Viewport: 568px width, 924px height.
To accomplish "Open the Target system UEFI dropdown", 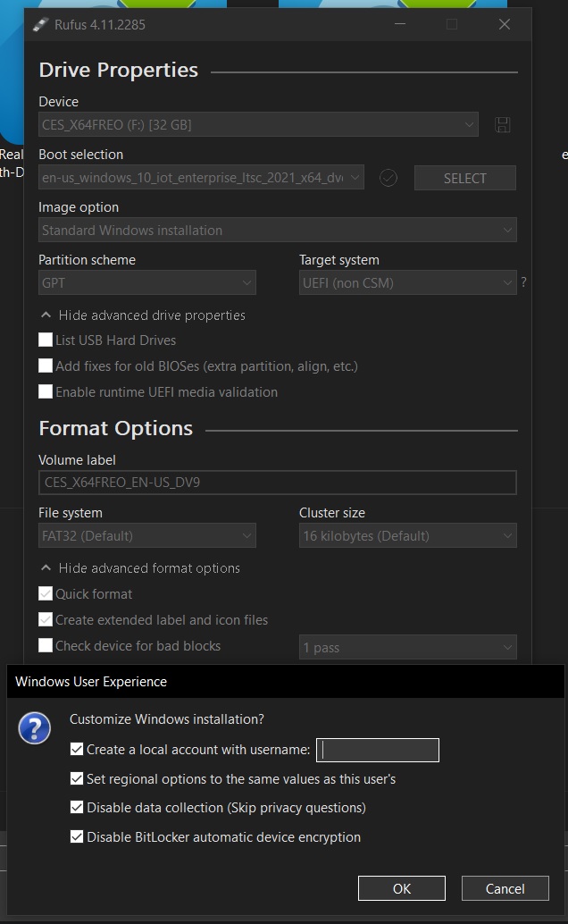I will [x=408, y=283].
